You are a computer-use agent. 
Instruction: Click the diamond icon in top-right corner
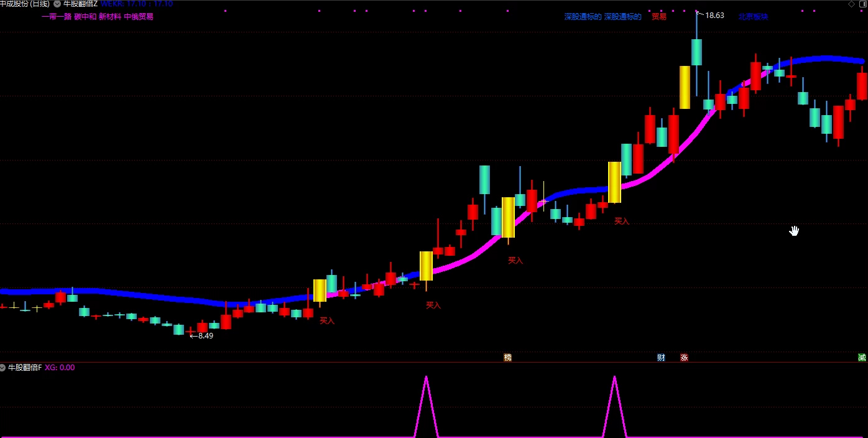coord(851,4)
